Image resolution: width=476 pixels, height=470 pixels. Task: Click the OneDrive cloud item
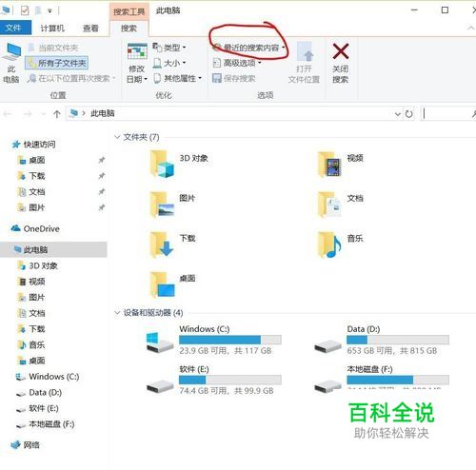[x=35, y=228]
